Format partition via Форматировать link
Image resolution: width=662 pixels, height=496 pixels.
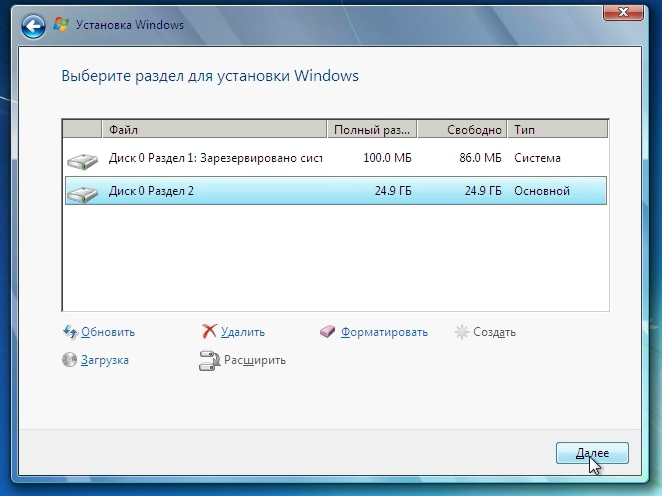(384, 332)
